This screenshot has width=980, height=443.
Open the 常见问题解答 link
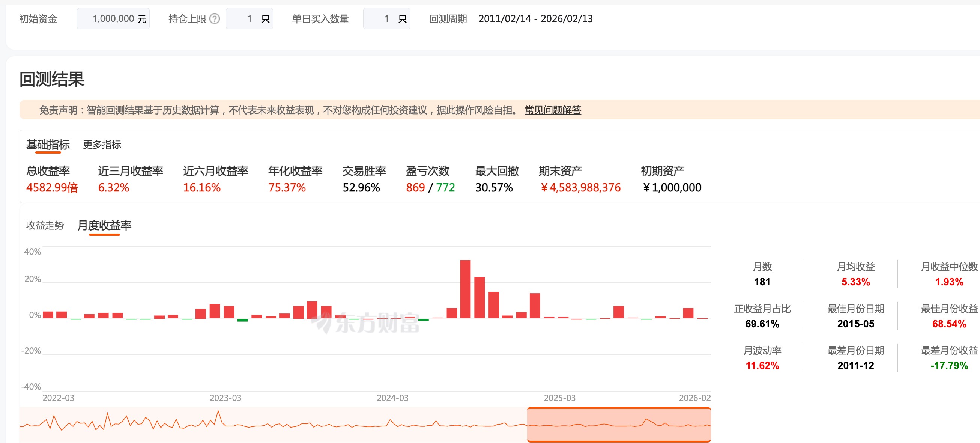pos(552,110)
